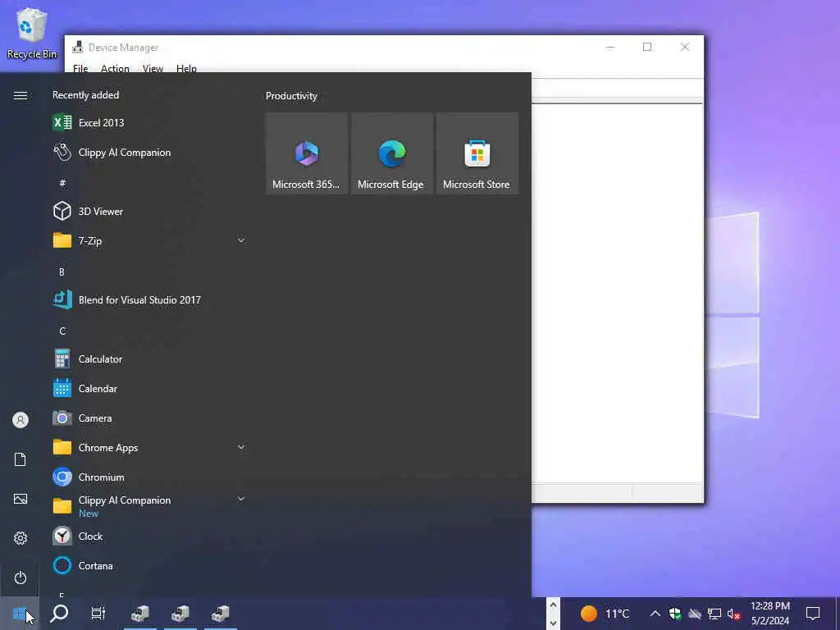Open the Recycle Bin desktop icon

tap(32, 33)
